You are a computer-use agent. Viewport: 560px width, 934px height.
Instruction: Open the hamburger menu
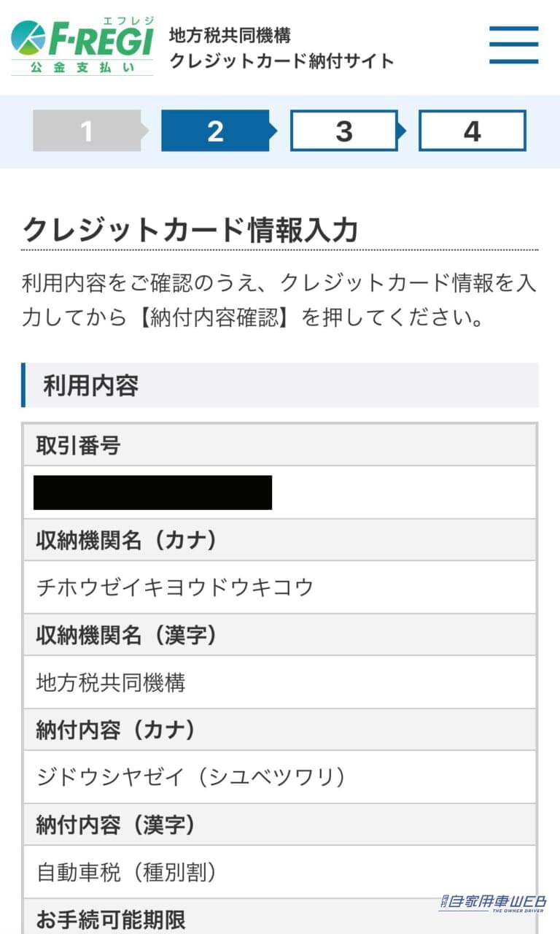(513, 45)
